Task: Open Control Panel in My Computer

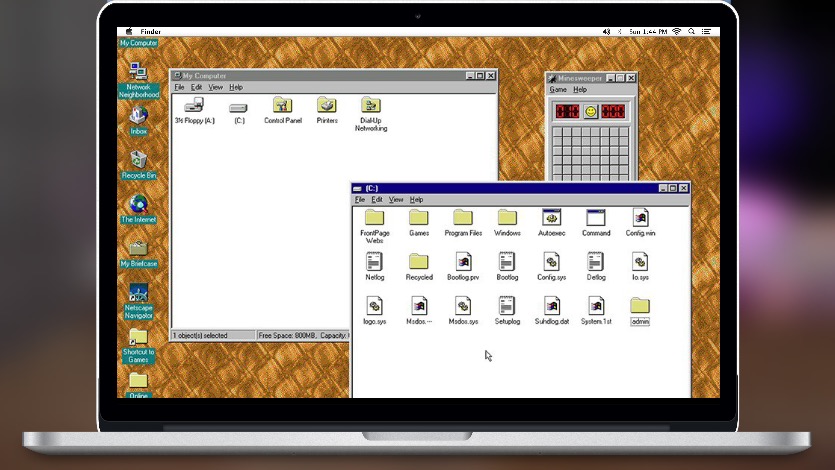Action: coord(283,110)
